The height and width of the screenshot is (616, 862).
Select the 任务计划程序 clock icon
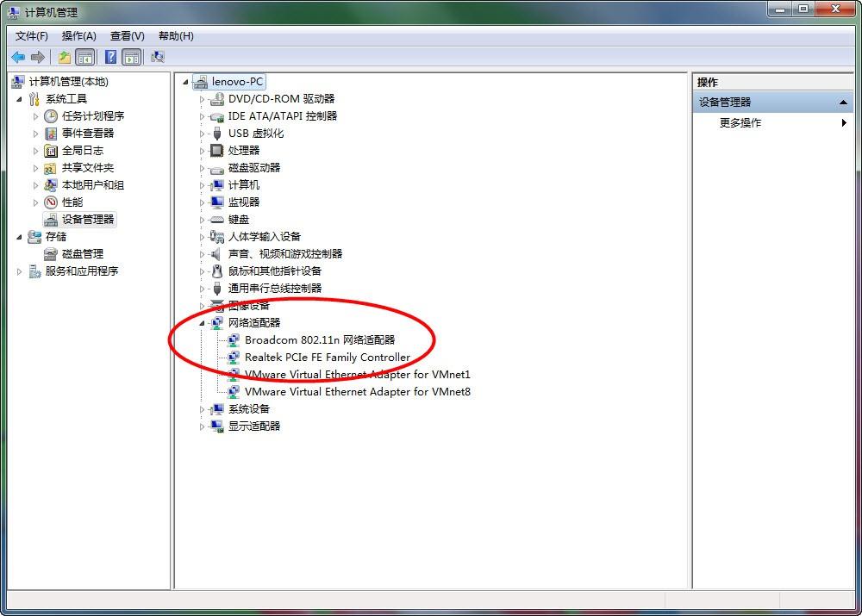51,116
